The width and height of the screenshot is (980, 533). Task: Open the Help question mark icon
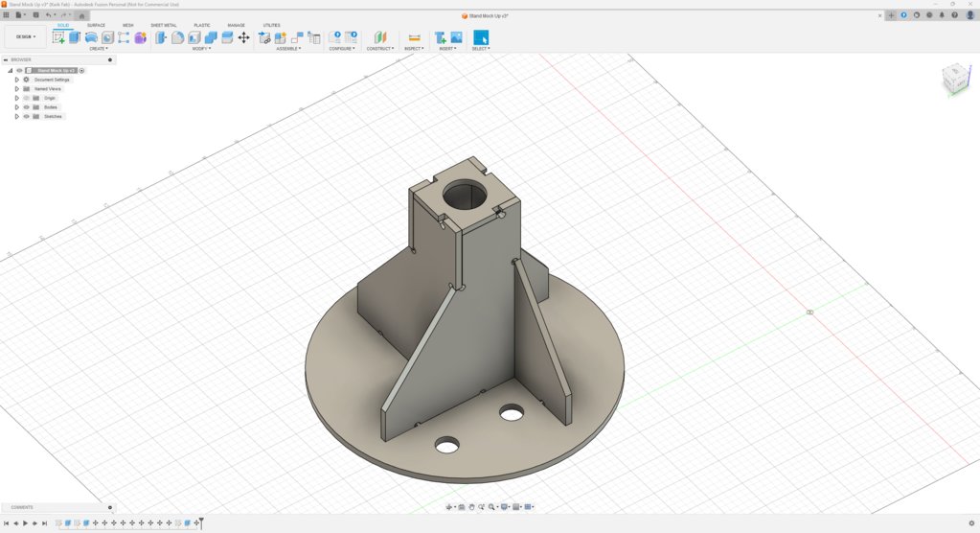(954, 15)
